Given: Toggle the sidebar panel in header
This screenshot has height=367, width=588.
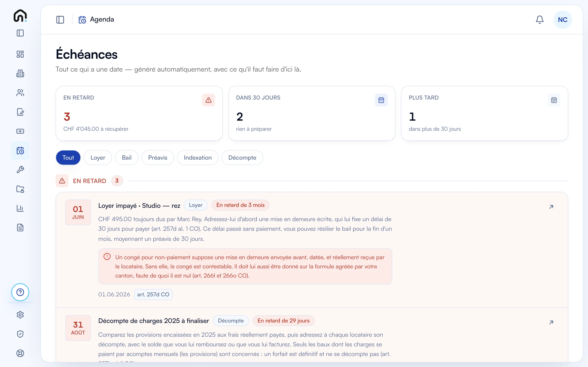Looking at the screenshot, I should 60,20.
